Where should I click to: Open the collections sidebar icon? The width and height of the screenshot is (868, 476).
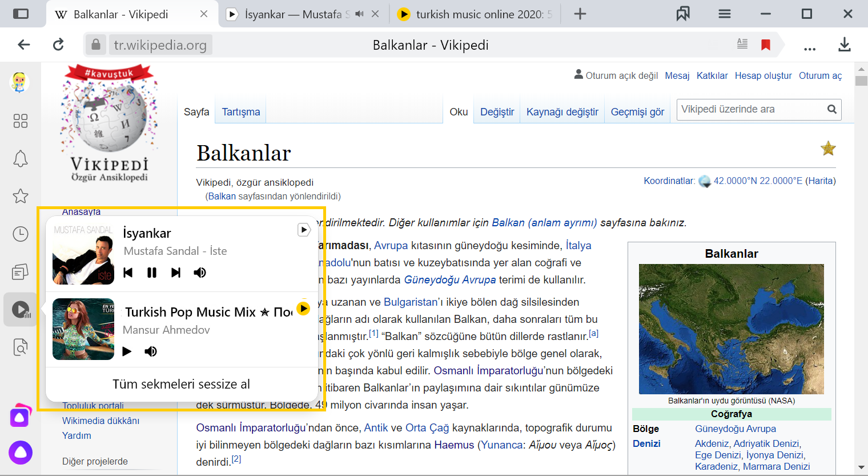click(x=21, y=272)
